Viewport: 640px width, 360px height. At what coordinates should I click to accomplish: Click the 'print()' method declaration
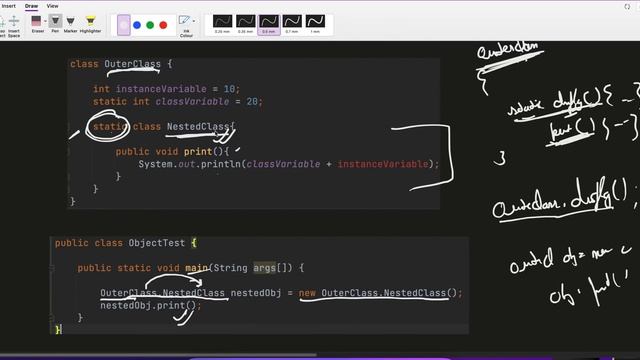pos(172,152)
